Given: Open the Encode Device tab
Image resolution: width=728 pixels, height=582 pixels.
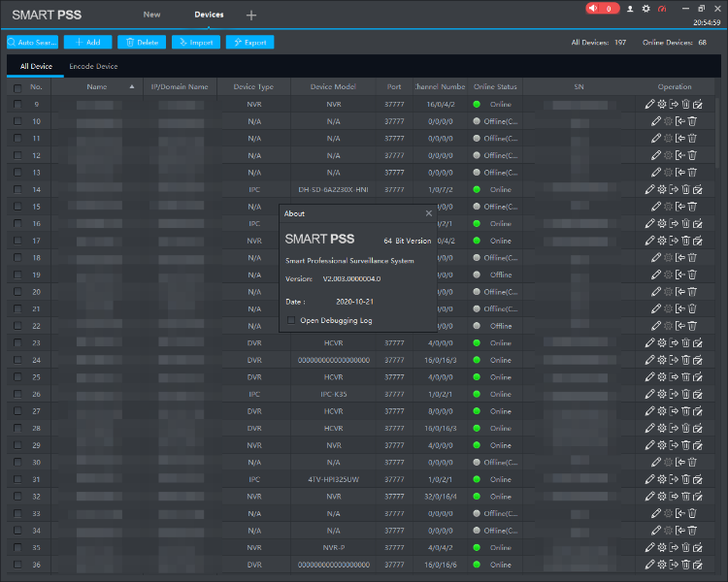Looking at the screenshot, I should (x=93, y=66).
